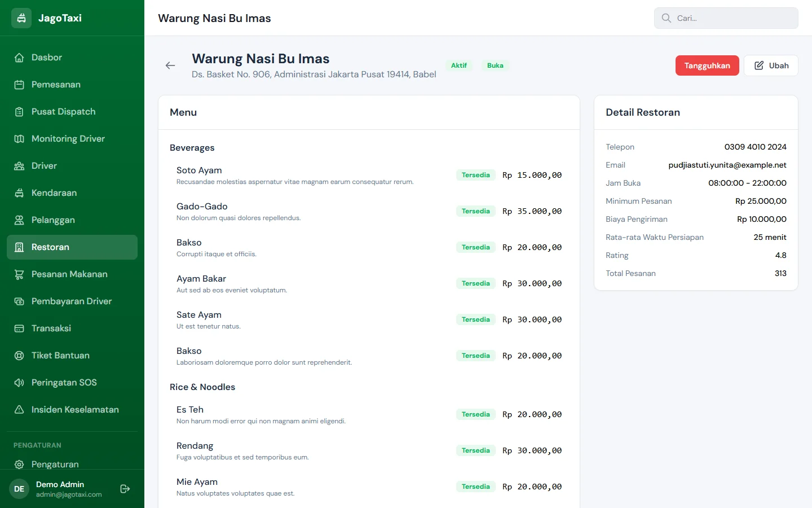812x508 pixels.
Task: Open the Pemesanan menu item
Action: click(x=72, y=85)
